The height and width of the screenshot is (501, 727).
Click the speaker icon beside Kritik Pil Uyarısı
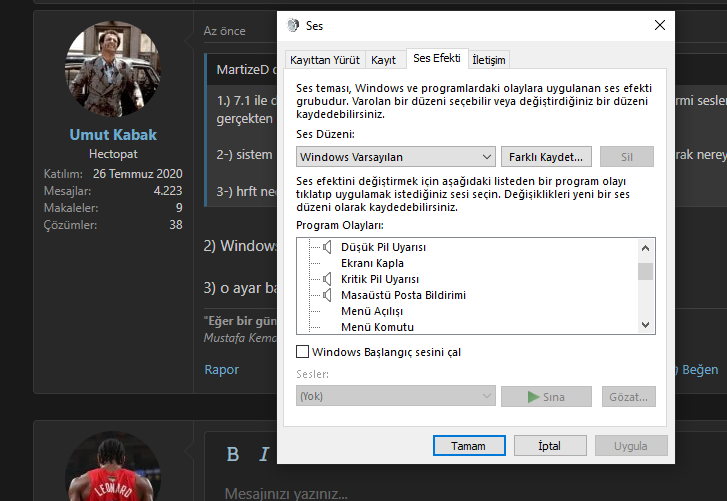click(327, 279)
